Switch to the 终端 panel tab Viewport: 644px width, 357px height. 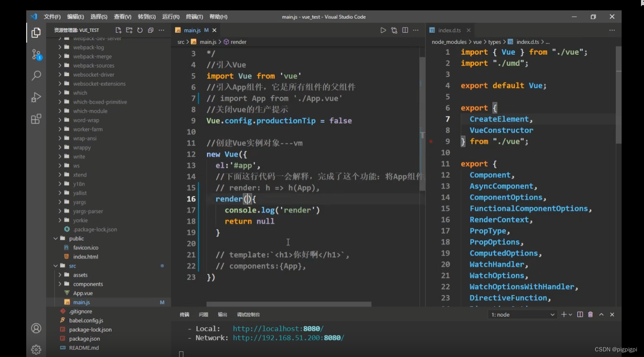(x=185, y=315)
